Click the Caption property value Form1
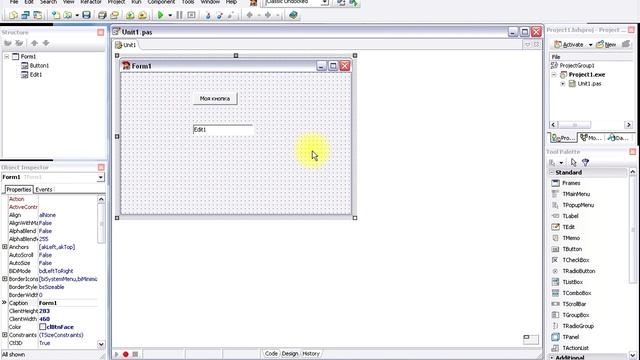Image resolution: width=640 pixels, height=360 pixels. [68, 303]
